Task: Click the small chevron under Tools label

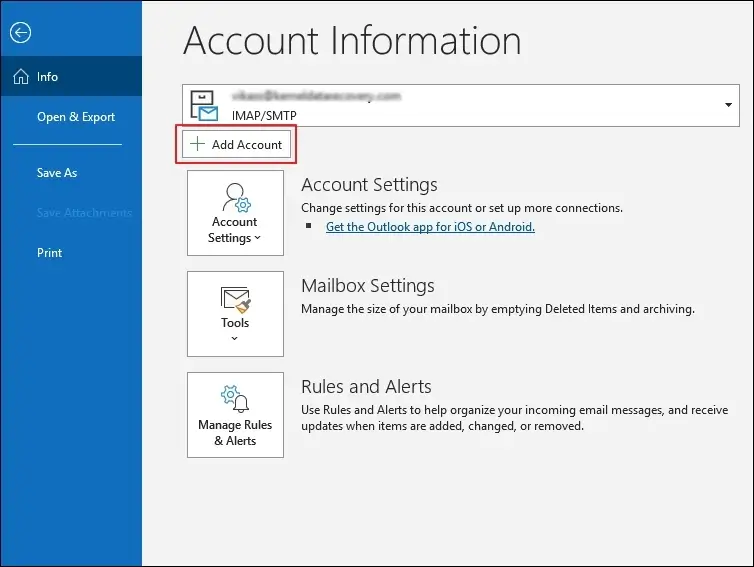Action: (x=235, y=339)
